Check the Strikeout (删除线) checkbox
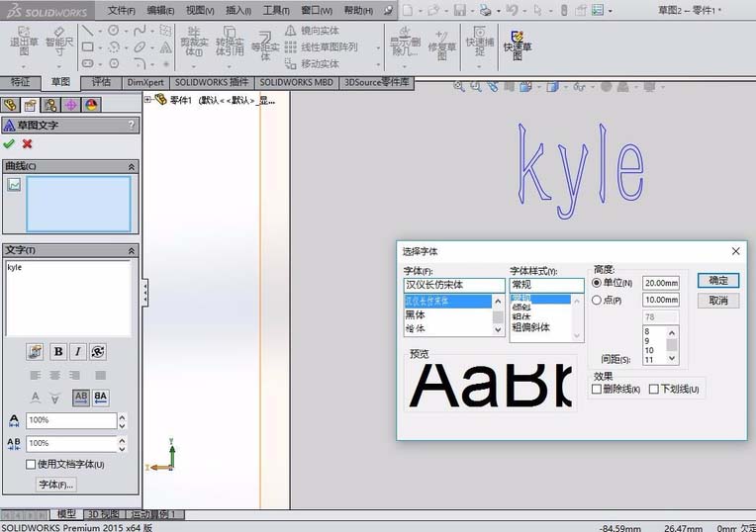756x532 pixels. coord(597,389)
